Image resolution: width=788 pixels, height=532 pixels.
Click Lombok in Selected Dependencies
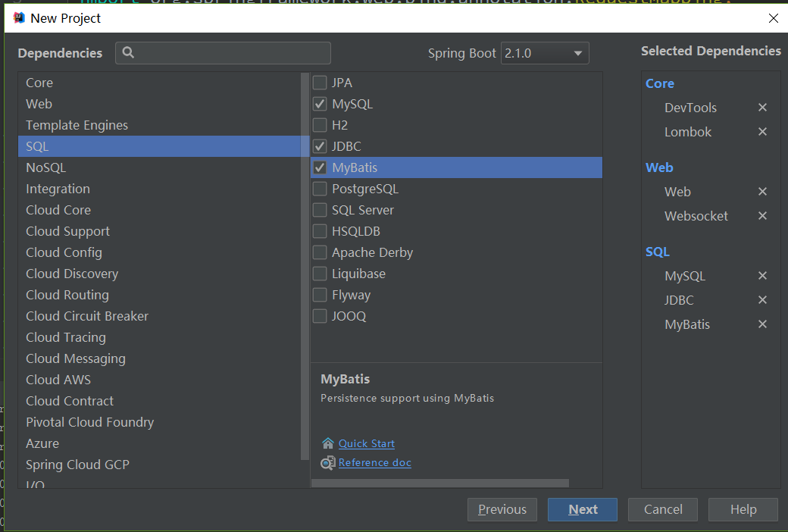[688, 132]
